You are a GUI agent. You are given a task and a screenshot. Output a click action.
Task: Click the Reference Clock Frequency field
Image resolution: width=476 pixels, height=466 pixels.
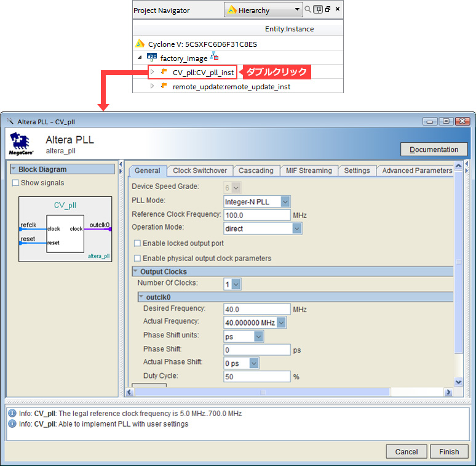[x=257, y=215]
